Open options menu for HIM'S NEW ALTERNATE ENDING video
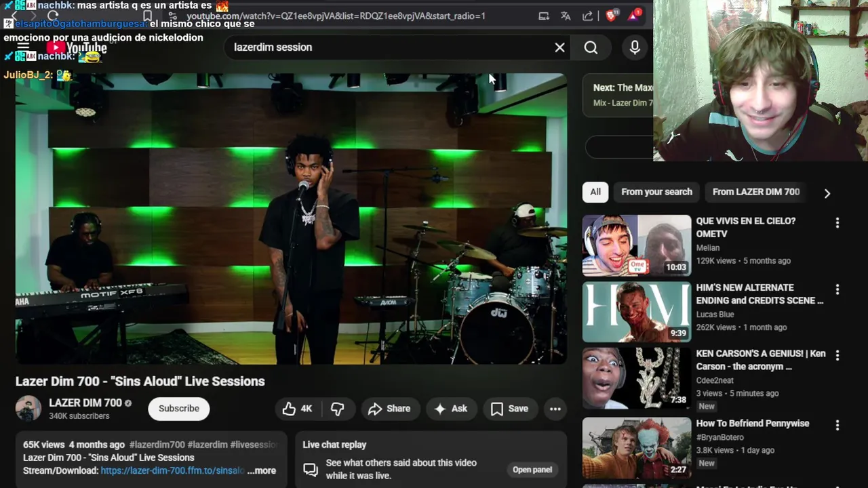Image resolution: width=868 pixels, height=488 pixels. [837, 289]
